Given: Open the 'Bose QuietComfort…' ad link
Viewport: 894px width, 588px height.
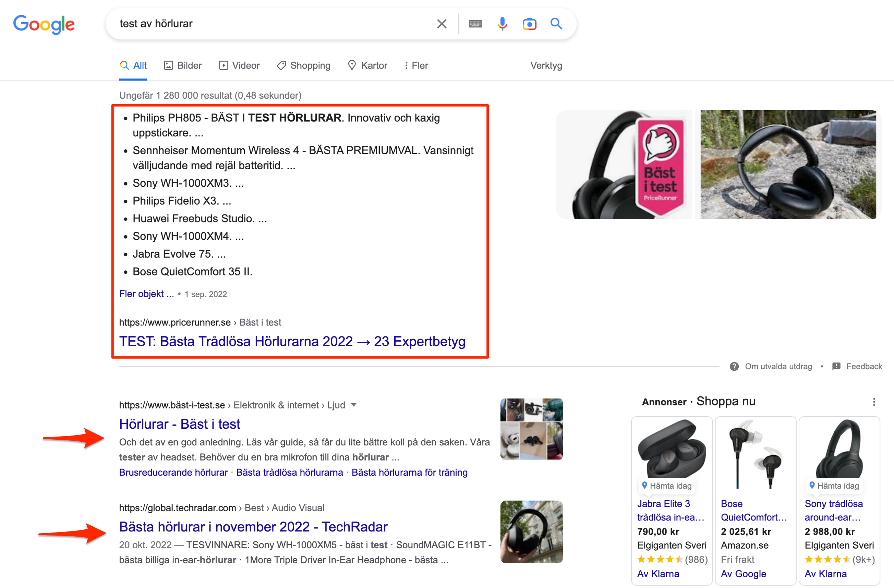Looking at the screenshot, I should point(753,511).
